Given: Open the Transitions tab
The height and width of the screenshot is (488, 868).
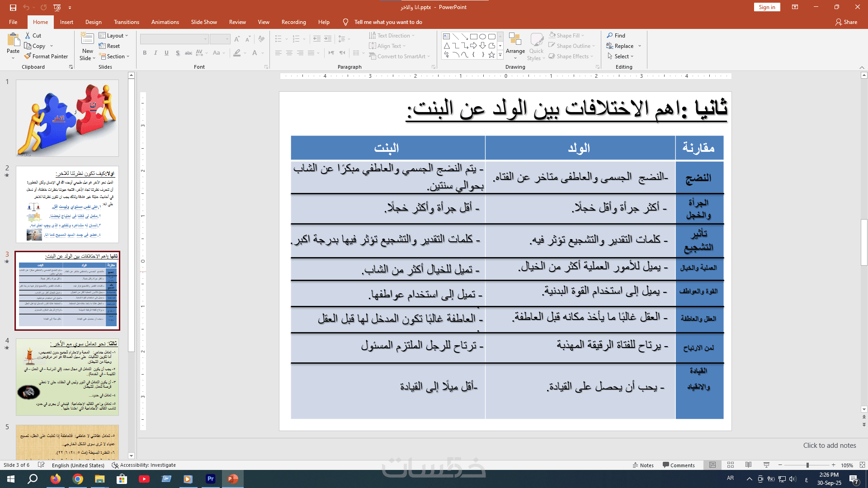Looking at the screenshot, I should coord(127,22).
